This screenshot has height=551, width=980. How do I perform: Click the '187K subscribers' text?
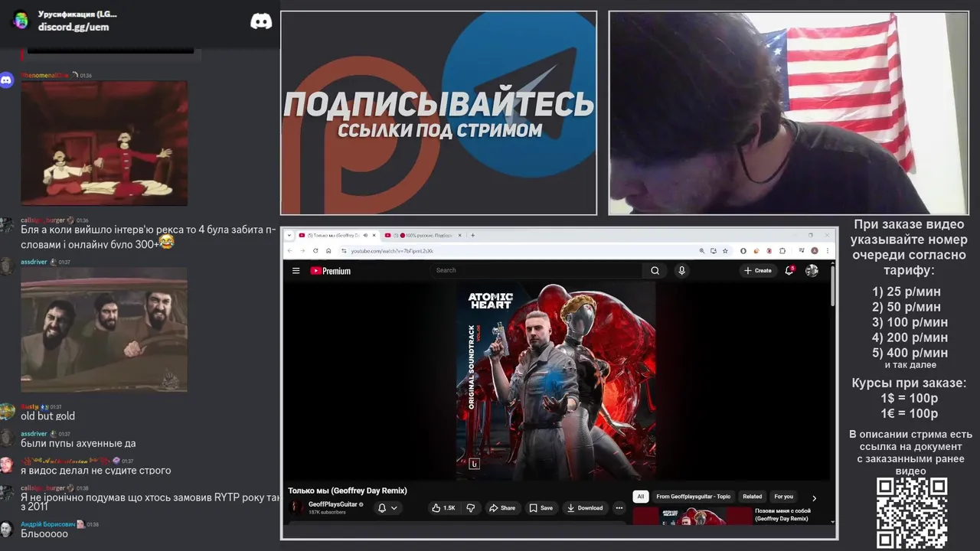click(327, 513)
